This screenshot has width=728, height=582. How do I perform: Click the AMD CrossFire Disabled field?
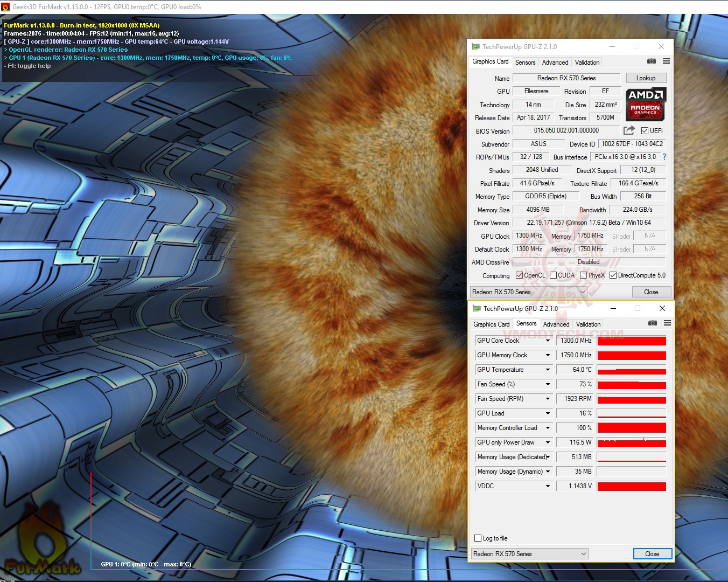(589, 262)
